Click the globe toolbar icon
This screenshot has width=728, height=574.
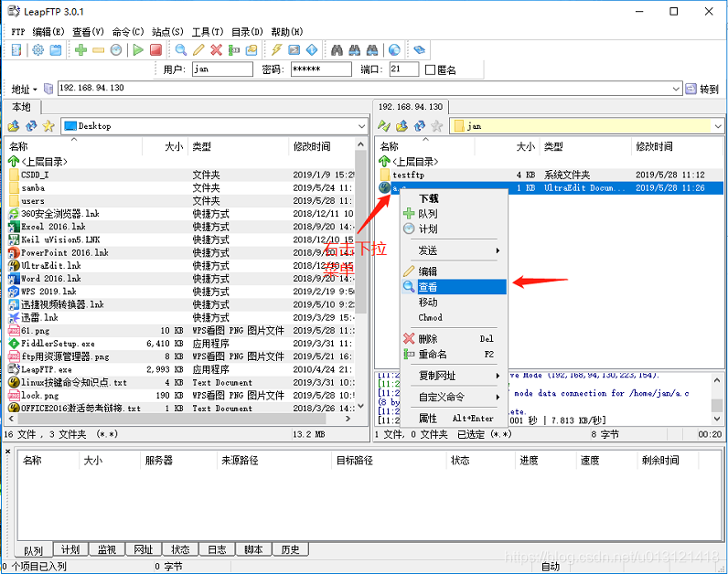pyautogui.click(x=394, y=49)
